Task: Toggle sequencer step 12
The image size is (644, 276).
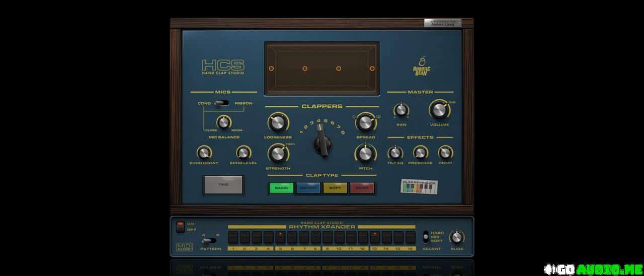Action: point(363,237)
